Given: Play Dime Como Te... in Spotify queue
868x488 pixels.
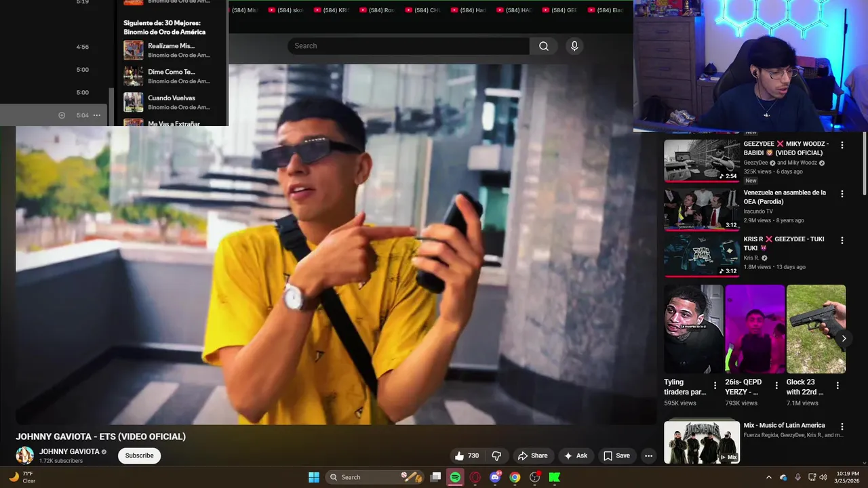Looking at the screenshot, I should click(171, 72).
